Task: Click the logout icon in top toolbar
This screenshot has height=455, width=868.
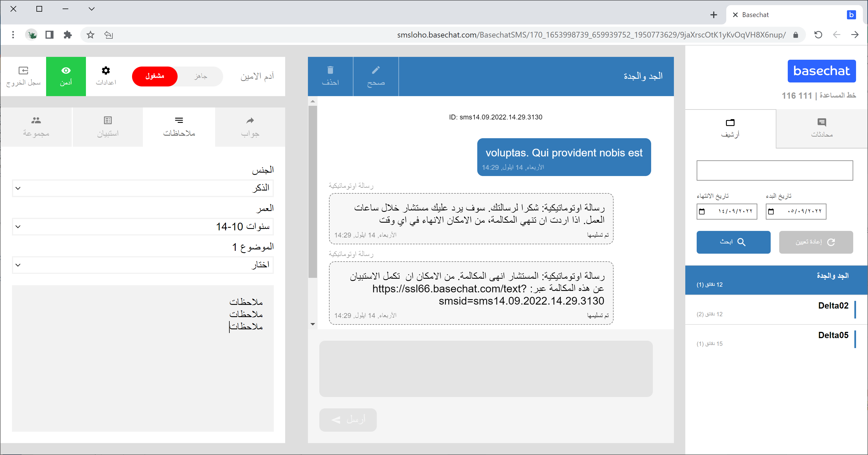Action: [x=23, y=71]
